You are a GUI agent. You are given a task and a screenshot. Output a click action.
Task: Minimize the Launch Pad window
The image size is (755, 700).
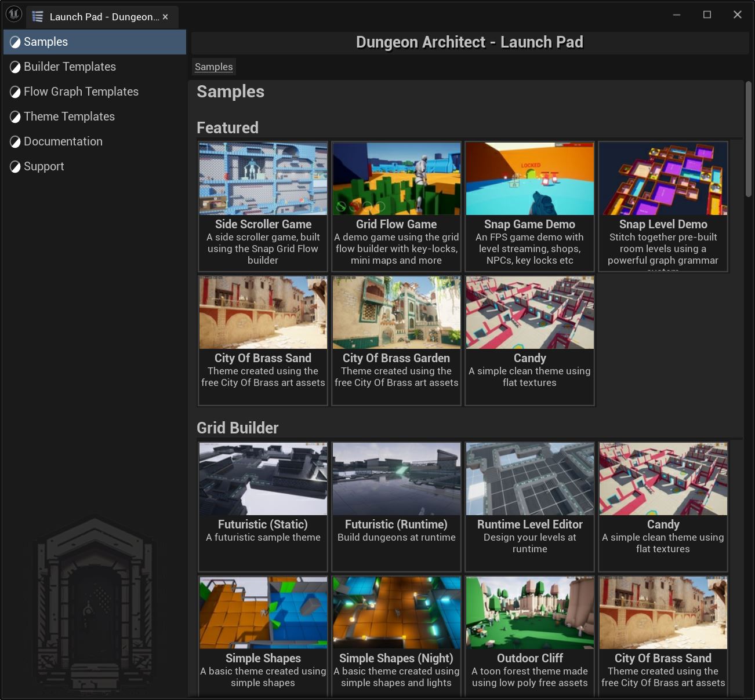point(677,14)
